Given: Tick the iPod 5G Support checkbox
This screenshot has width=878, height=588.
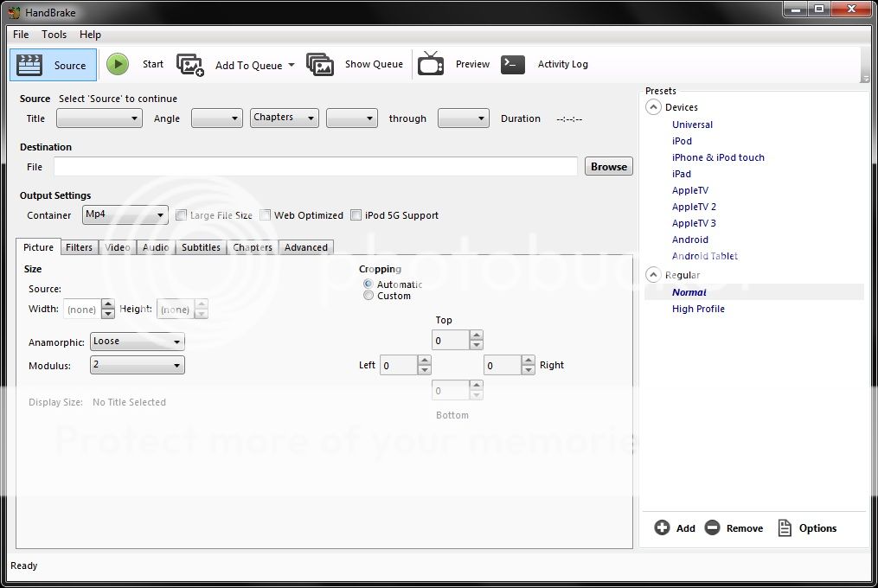Looking at the screenshot, I should (x=356, y=215).
